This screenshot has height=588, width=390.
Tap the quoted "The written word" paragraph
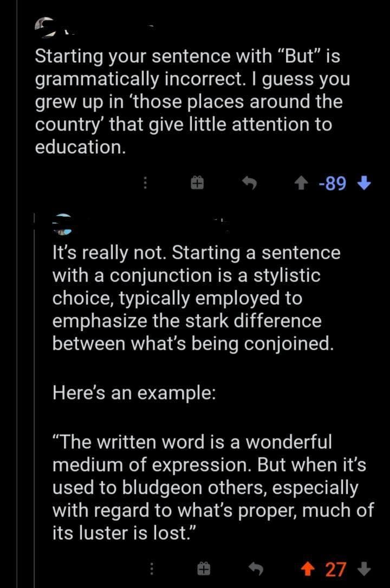pos(212,488)
